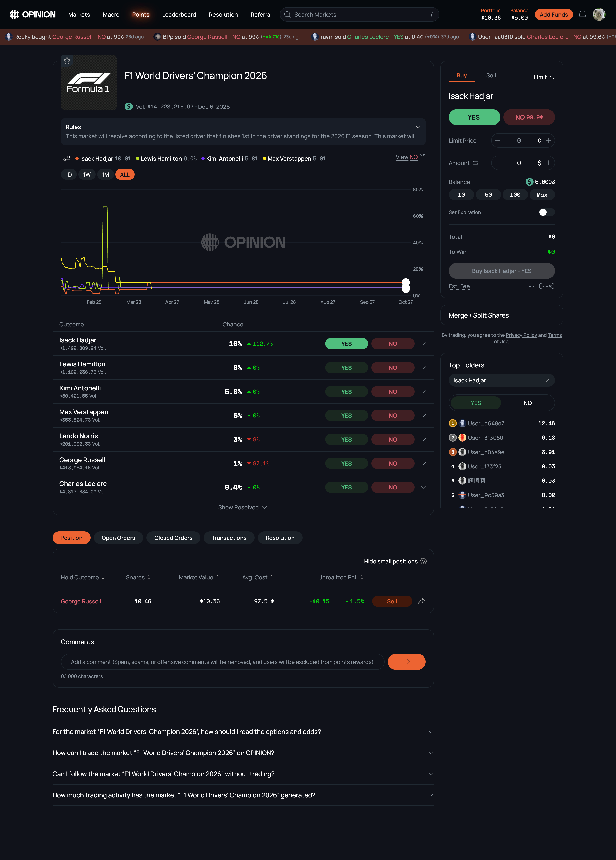The width and height of the screenshot is (616, 860).
Task: Select the 1W chart range
Action: [87, 175]
